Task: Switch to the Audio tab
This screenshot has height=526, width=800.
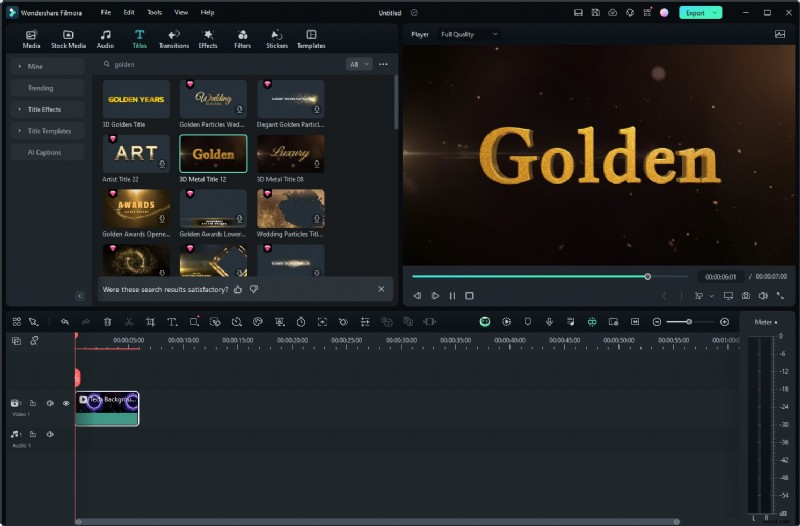Action: click(105, 39)
